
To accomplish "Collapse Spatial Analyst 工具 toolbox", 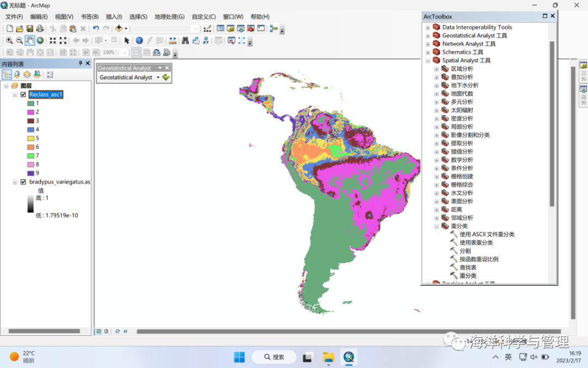I will click(x=428, y=61).
